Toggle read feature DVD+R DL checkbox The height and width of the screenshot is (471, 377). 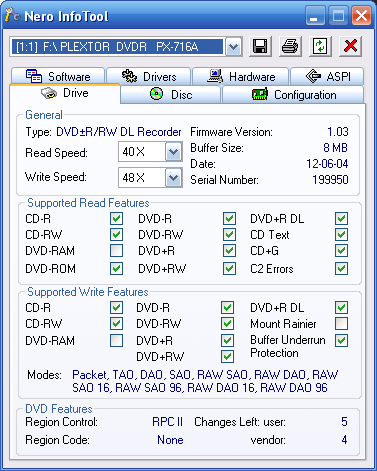[342, 219]
